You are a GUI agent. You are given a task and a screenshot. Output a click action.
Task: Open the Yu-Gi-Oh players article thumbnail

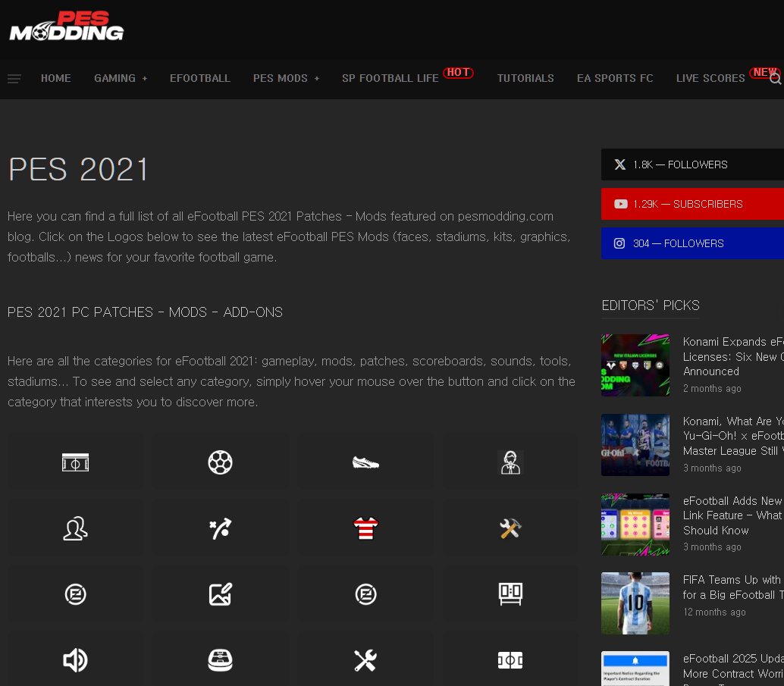[x=635, y=444]
